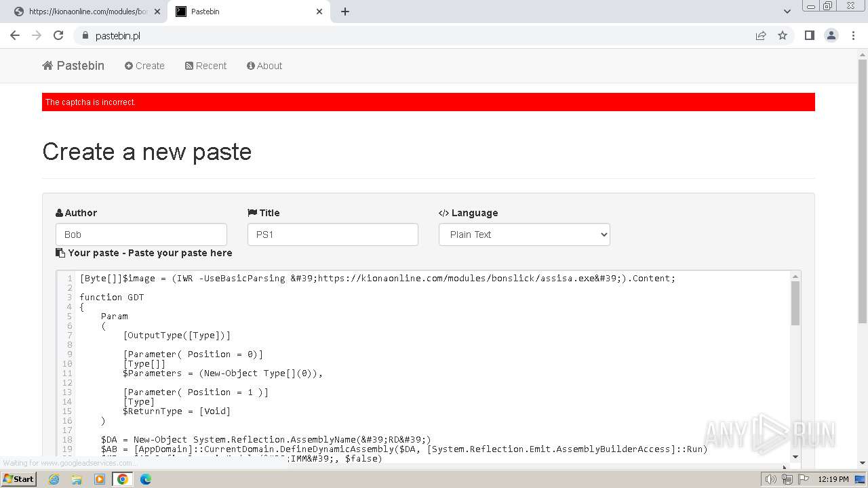Bookmark this tab with star icon

coord(783,35)
